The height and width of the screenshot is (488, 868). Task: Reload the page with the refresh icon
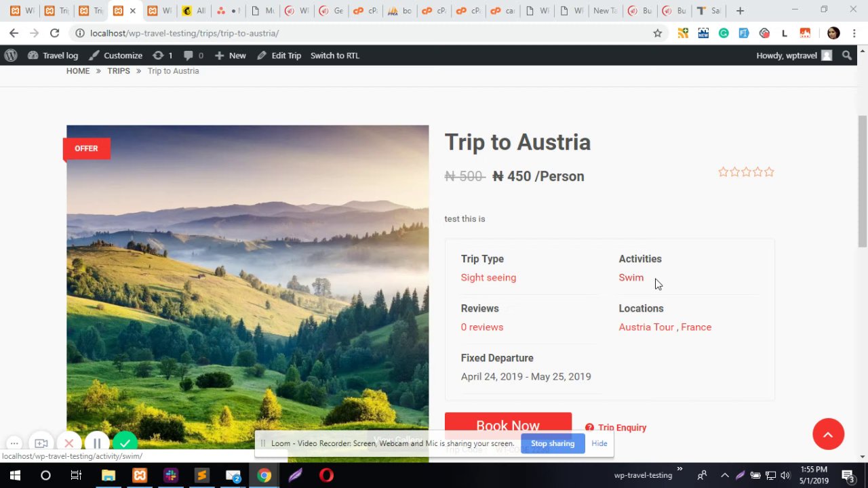tap(54, 33)
